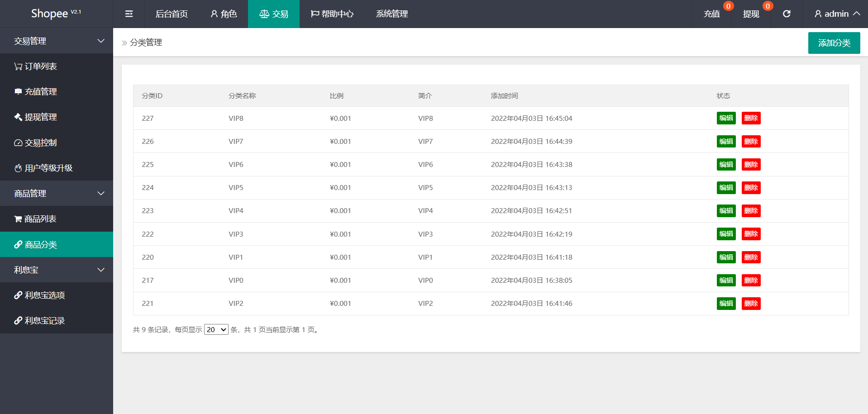Image resolution: width=868 pixels, height=414 pixels.
Task: Open 交易控制 in the sidebar
Action: 57,143
